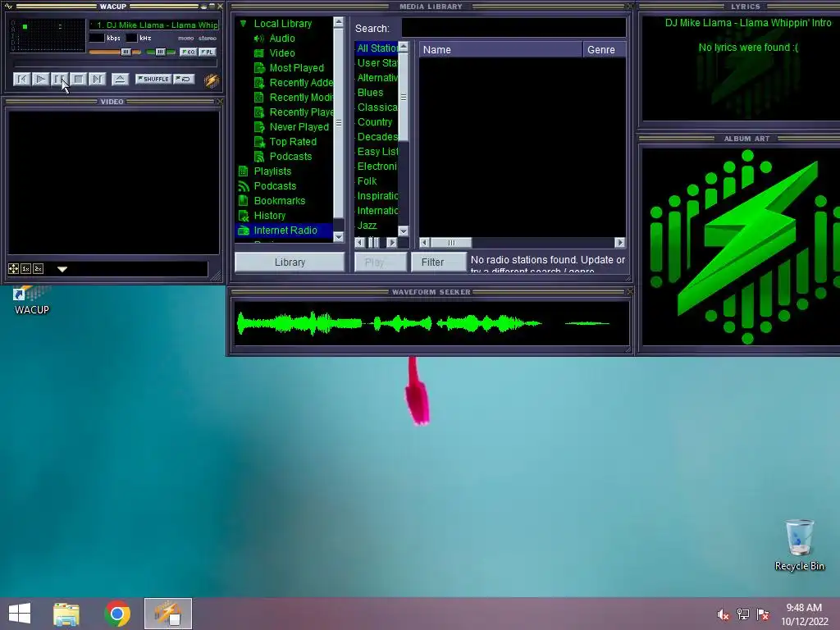Click the Library button
Viewport: 840px width, 630px height.
[290, 262]
